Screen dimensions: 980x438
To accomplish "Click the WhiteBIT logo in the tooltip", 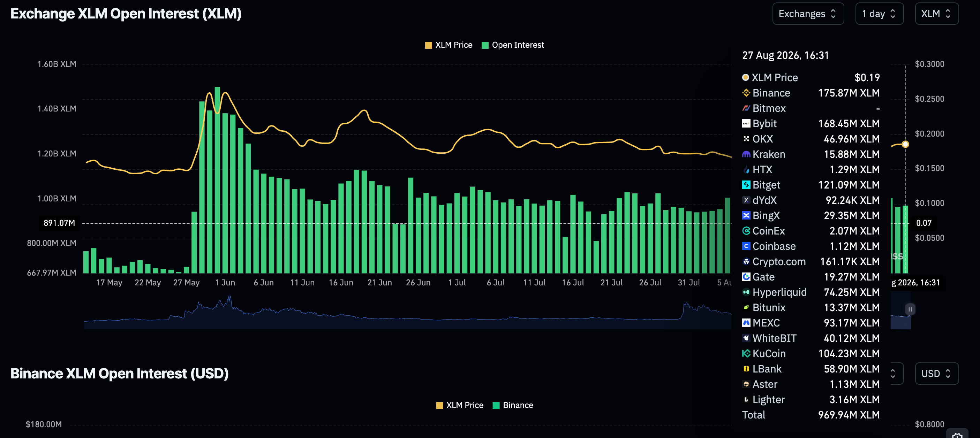I will pos(746,338).
